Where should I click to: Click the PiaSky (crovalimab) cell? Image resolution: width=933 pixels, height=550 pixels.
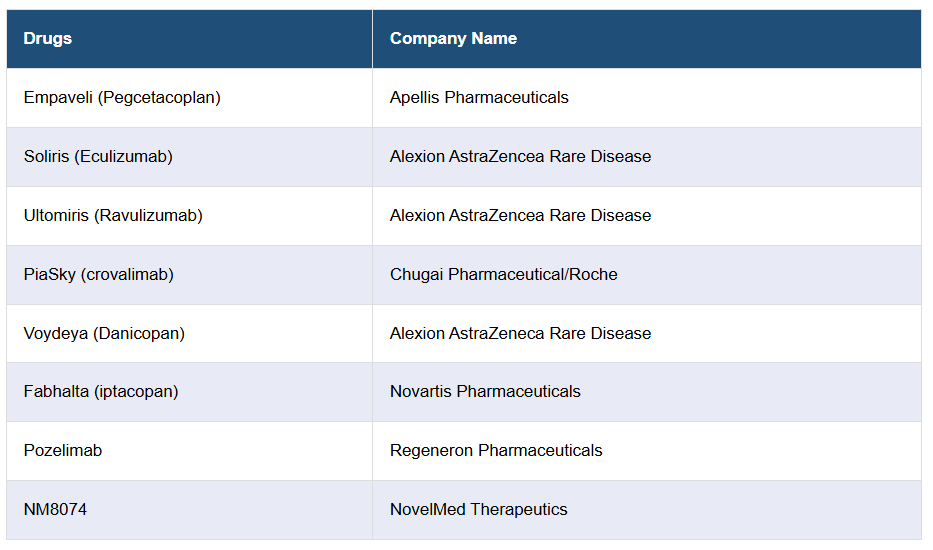pyautogui.click(x=99, y=275)
